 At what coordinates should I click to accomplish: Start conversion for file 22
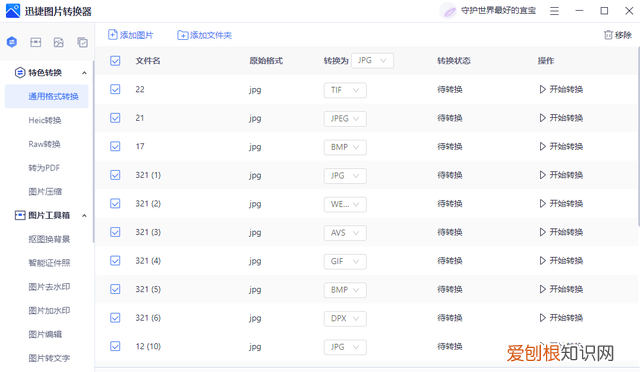tap(561, 89)
